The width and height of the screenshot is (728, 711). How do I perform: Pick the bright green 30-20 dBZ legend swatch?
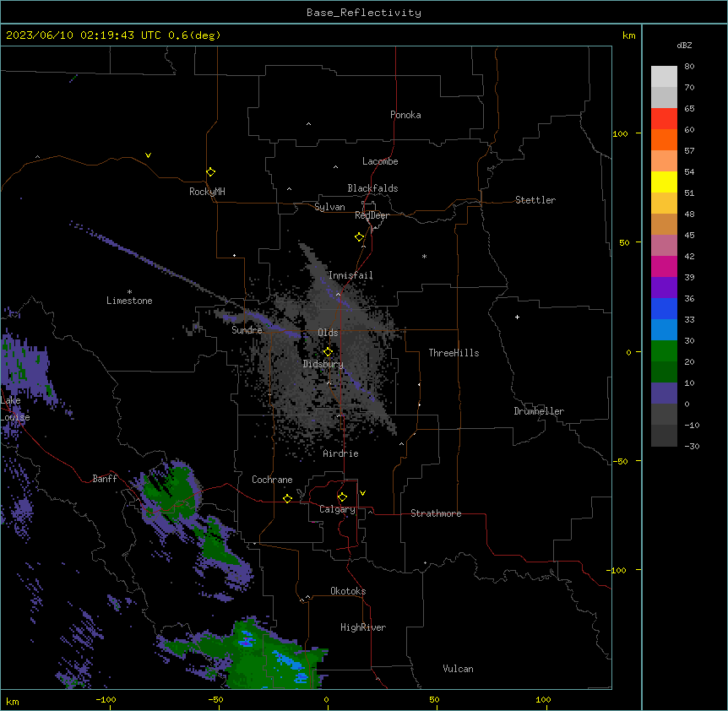664,351
